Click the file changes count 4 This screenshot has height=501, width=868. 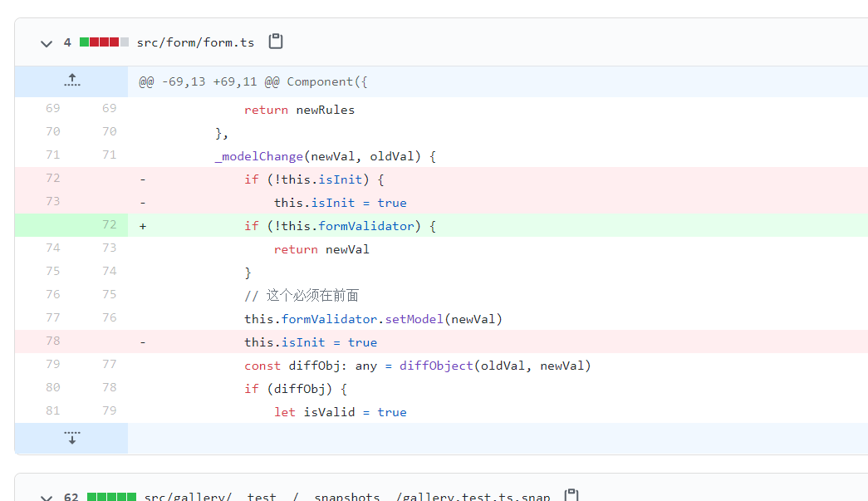(66, 41)
